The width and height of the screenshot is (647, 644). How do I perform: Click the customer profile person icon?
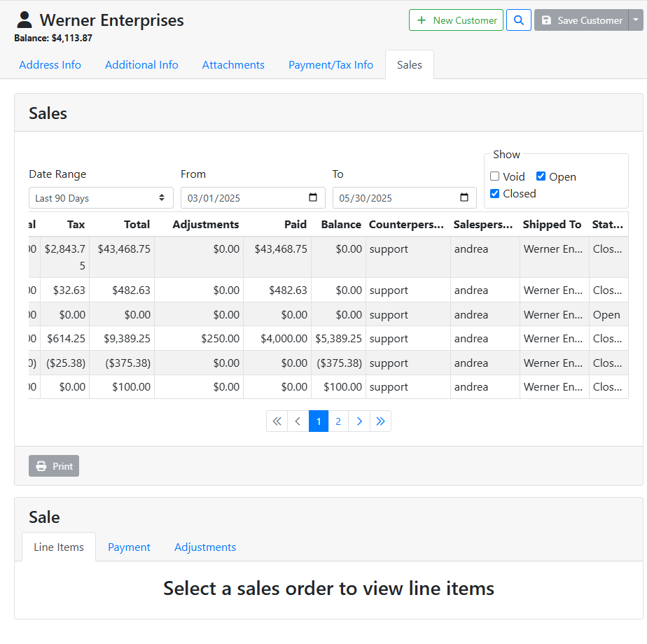[x=25, y=19]
